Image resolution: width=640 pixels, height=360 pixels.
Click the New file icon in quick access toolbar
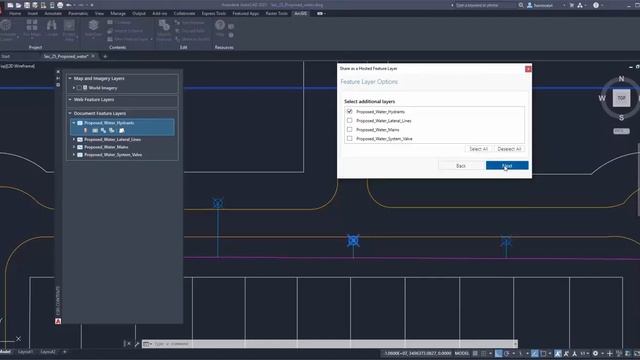tap(10, 5)
